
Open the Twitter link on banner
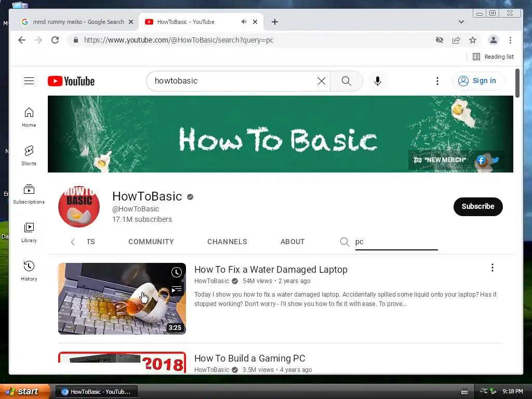(495, 160)
